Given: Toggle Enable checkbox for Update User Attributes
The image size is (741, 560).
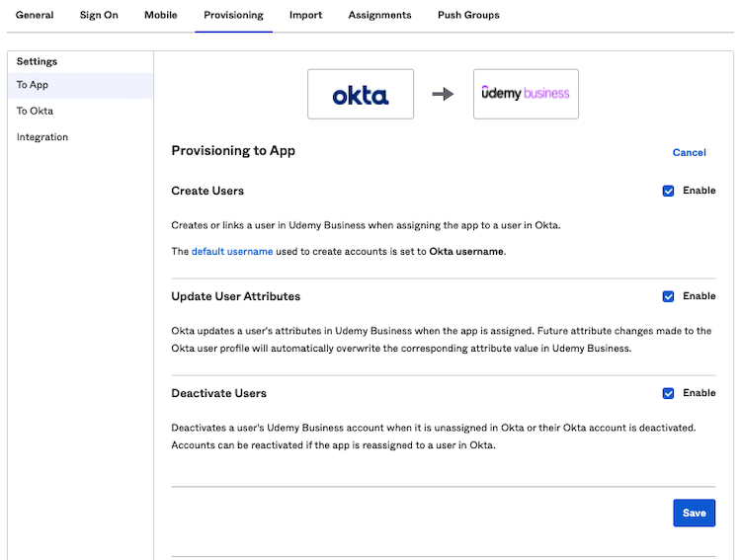Looking at the screenshot, I should pos(669,296).
